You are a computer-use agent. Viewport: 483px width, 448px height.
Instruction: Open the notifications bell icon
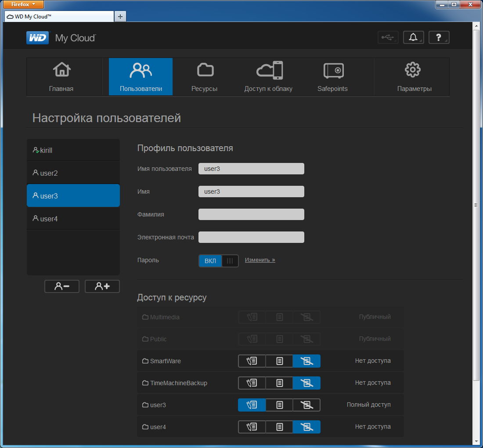413,38
